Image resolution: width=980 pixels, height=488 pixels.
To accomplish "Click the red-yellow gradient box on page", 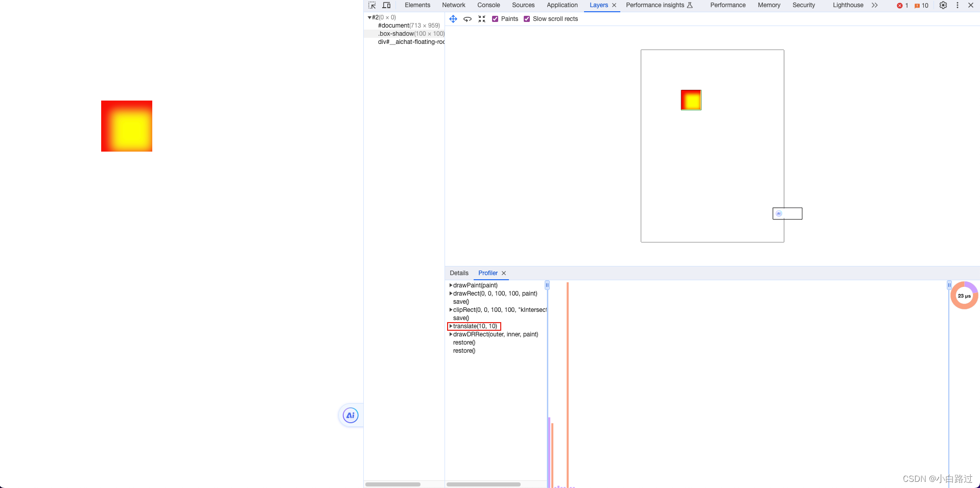I will click(127, 126).
